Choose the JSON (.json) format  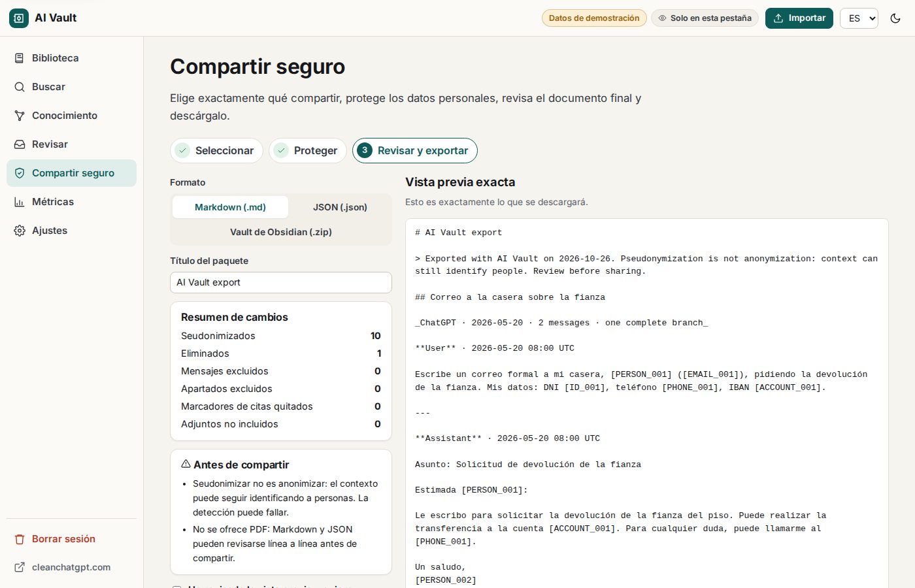point(340,207)
